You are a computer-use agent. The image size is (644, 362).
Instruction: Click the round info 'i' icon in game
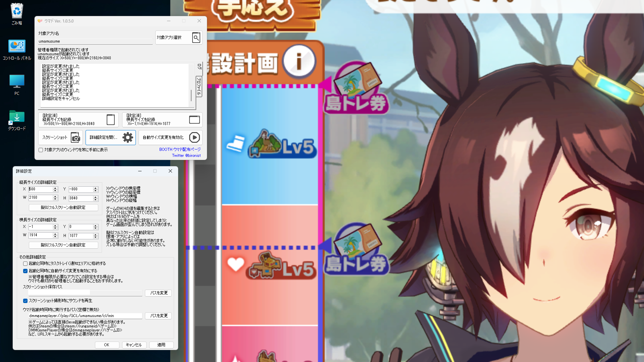(299, 62)
